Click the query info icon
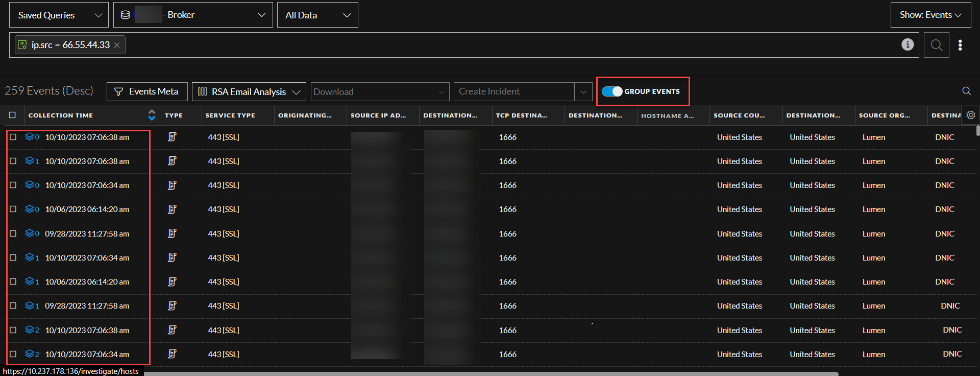 907,44
